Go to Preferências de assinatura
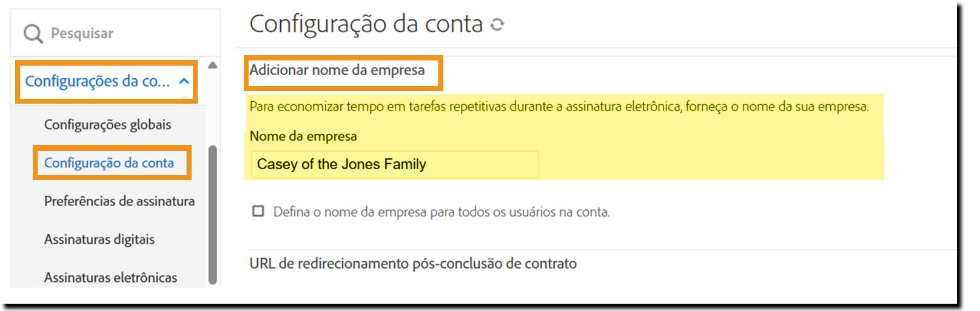This screenshot has width=980, height=311. coord(119,201)
